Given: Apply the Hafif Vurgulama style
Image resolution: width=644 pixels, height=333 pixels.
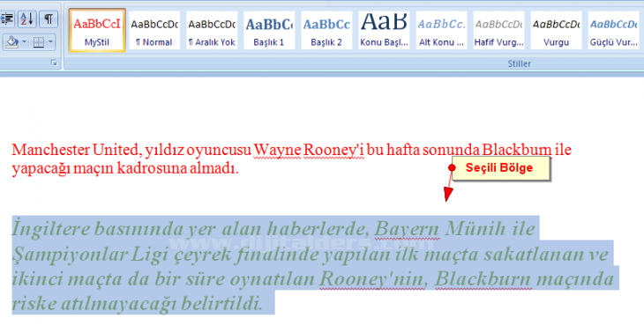Looking at the screenshot, I should pyautogui.click(x=499, y=30).
